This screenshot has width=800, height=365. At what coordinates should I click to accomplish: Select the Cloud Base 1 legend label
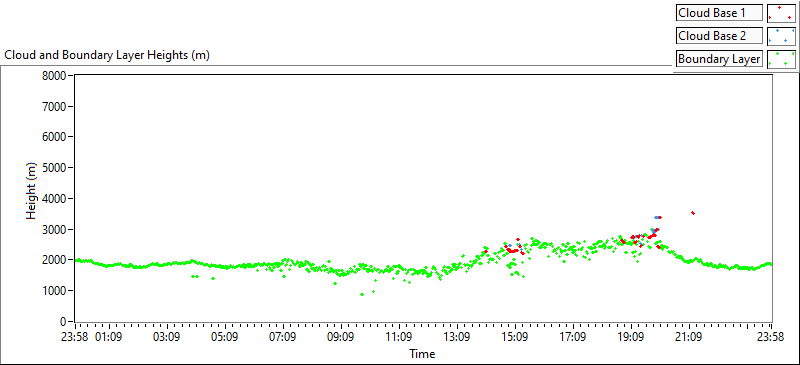(719, 13)
